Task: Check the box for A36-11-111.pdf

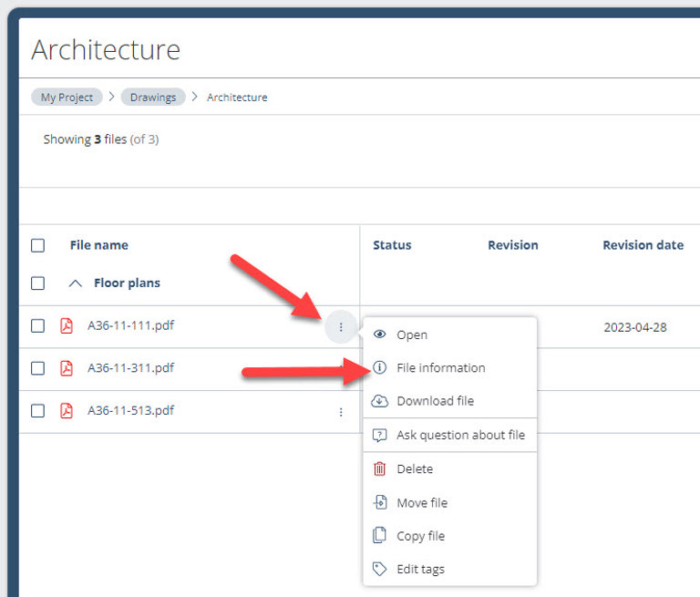Action: click(37, 326)
